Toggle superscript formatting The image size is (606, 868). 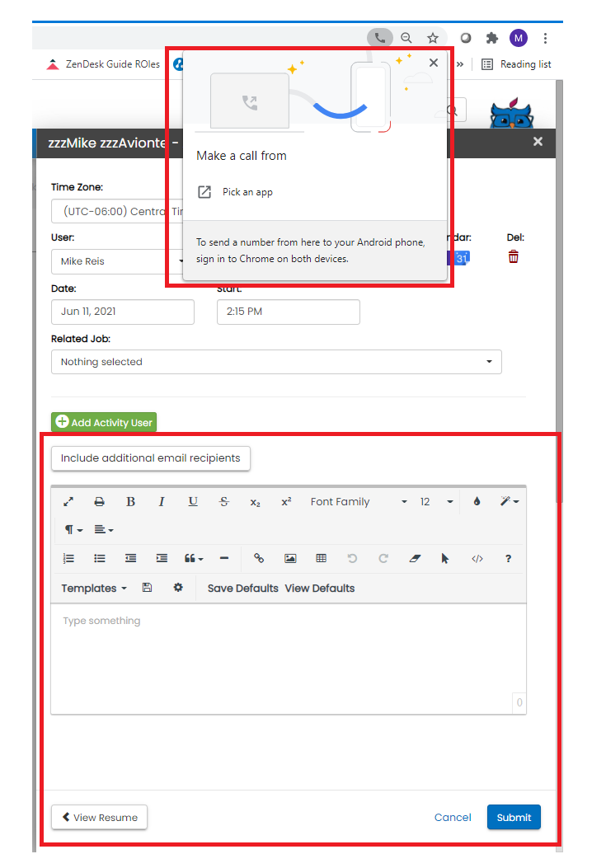tap(286, 501)
